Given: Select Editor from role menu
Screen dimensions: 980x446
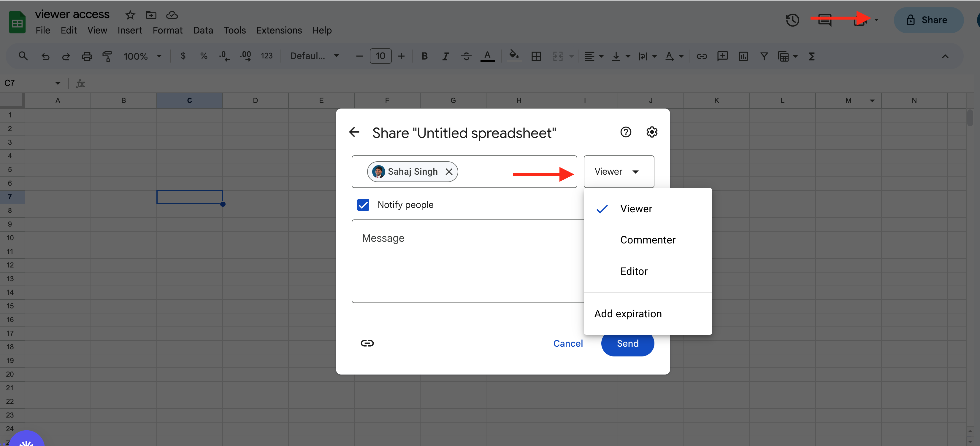Looking at the screenshot, I should (648, 271).
